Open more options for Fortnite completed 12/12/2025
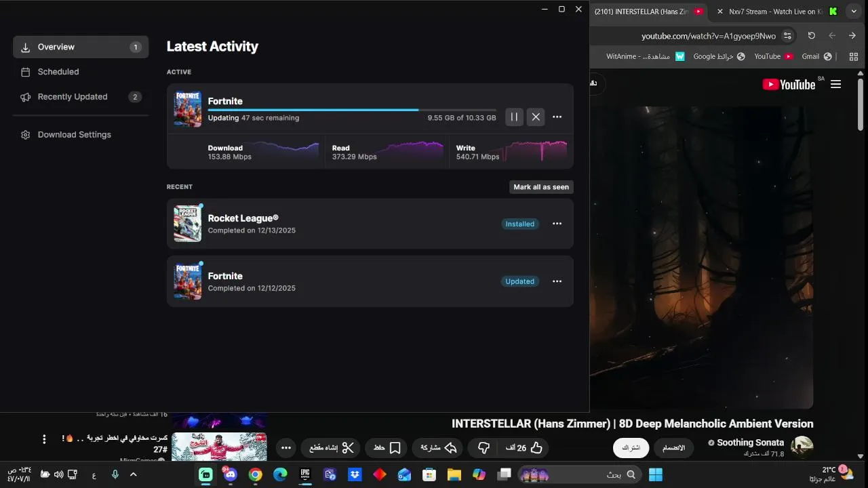Image resolution: width=868 pixels, height=488 pixels. click(x=557, y=281)
